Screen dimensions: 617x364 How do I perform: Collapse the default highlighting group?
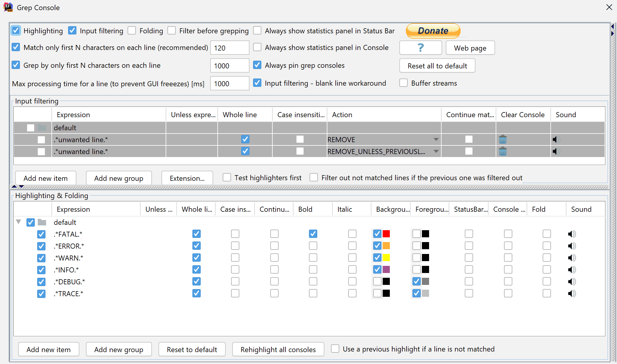(18, 222)
